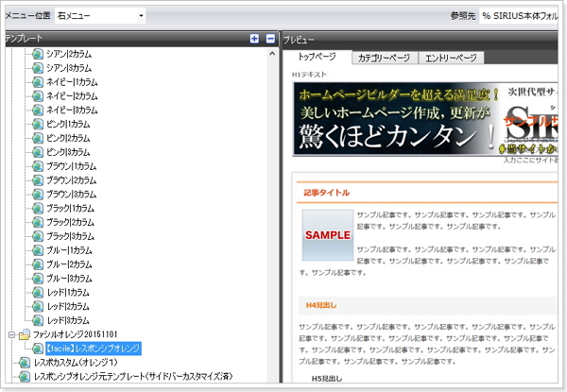Screen dimensions: 567x392
Task: Select the レッド|1カラム template text
Action: (68, 293)
